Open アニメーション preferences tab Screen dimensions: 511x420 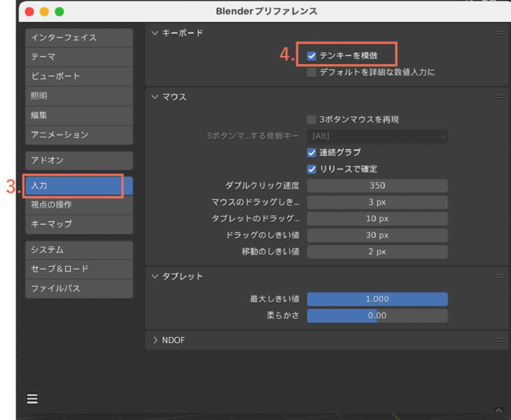pyautogui.click(x=79, y=135)
